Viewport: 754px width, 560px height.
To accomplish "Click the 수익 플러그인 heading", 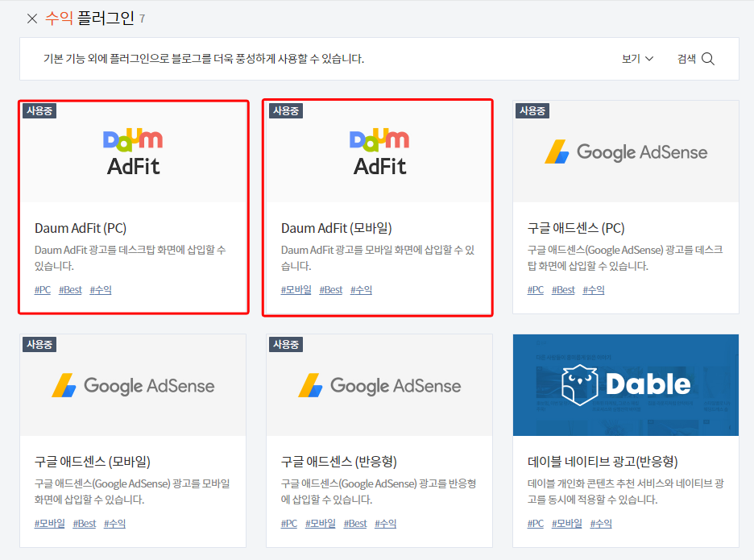I will (x=90, y=19).
